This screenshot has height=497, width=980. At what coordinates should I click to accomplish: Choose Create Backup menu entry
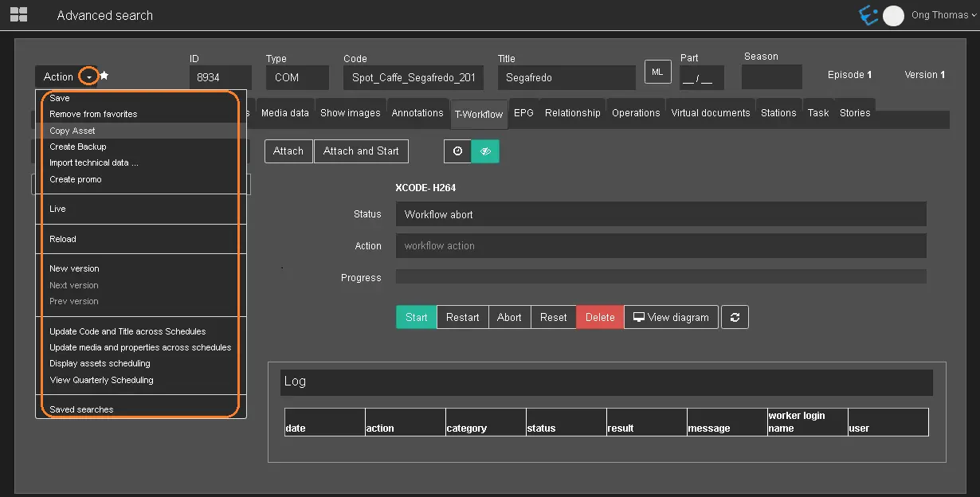(78, 147)
